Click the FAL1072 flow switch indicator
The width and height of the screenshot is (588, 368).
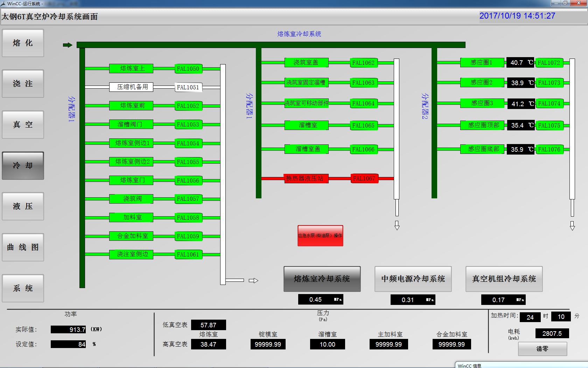click(x=549, y=63)
